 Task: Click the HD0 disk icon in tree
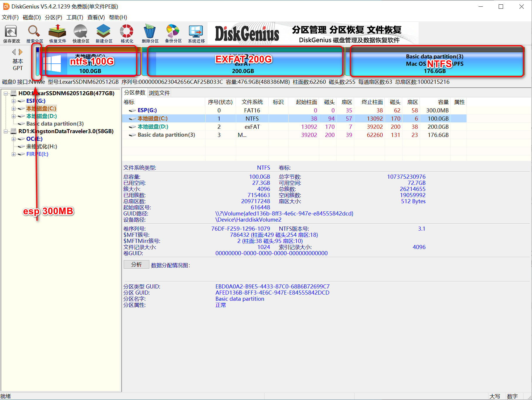coord(13,93)
